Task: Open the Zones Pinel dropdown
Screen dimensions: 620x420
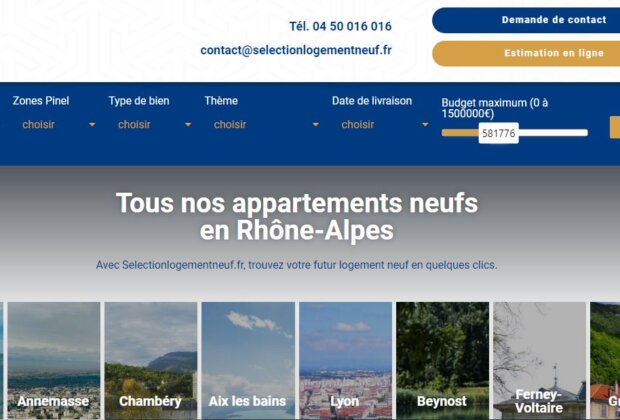Action: pyautogui.click(x=55, y=125)
